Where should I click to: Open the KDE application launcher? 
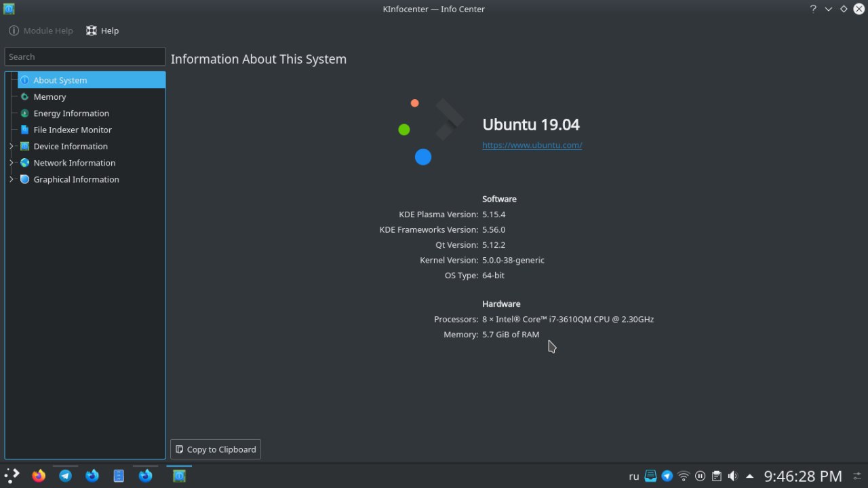[12, 476]
